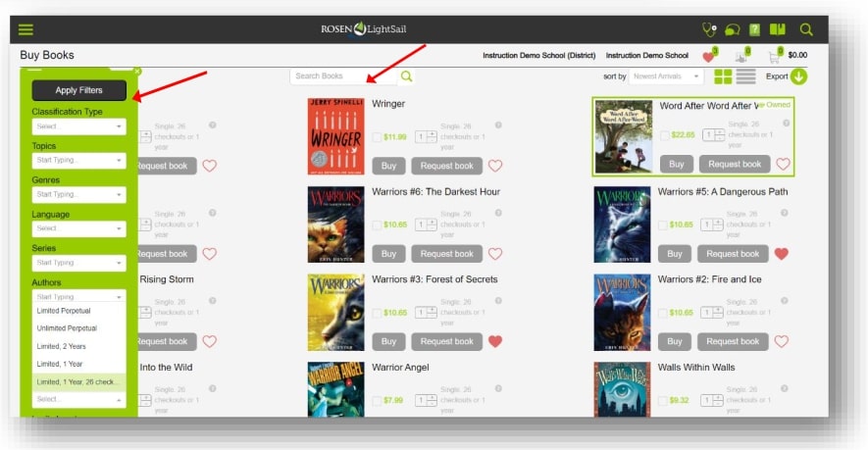Favorite Warriors #2: Fire and Ice heart
868x450 pixels.
tap(781, 341)
